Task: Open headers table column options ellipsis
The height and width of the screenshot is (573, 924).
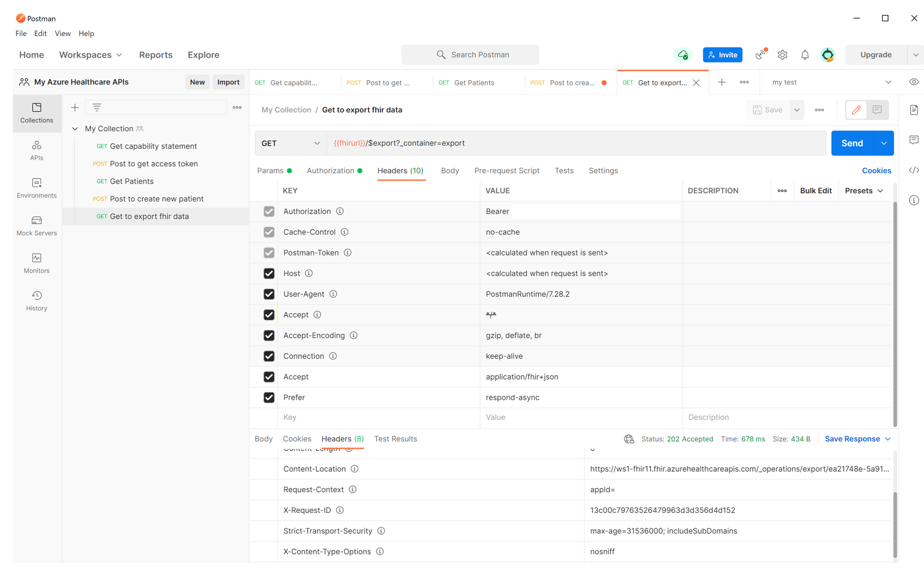Action: (782, 191)
